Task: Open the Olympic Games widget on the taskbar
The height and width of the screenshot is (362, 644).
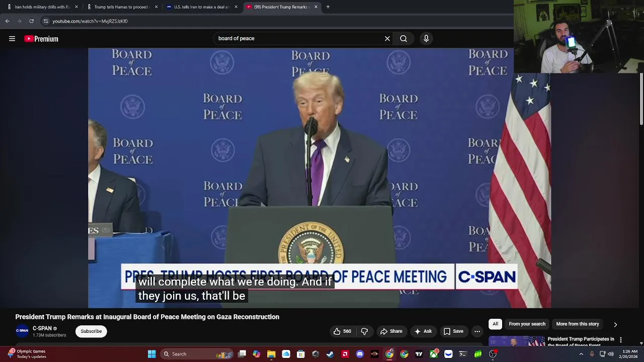Action: tap(26, 354)
